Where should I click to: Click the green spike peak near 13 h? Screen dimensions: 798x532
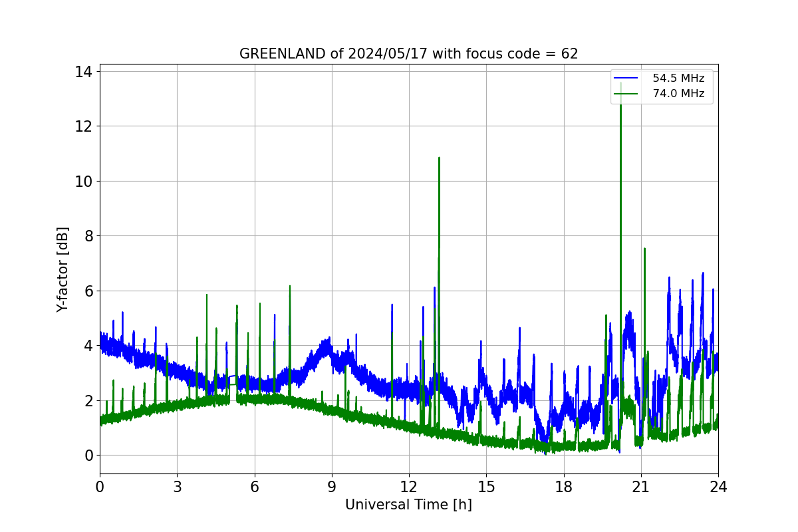click(439, 158)
